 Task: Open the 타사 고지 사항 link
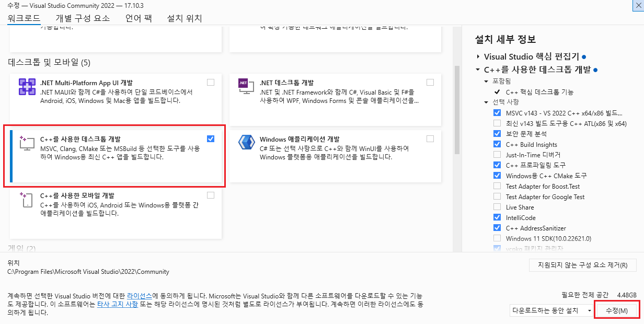tap(118, 304)
